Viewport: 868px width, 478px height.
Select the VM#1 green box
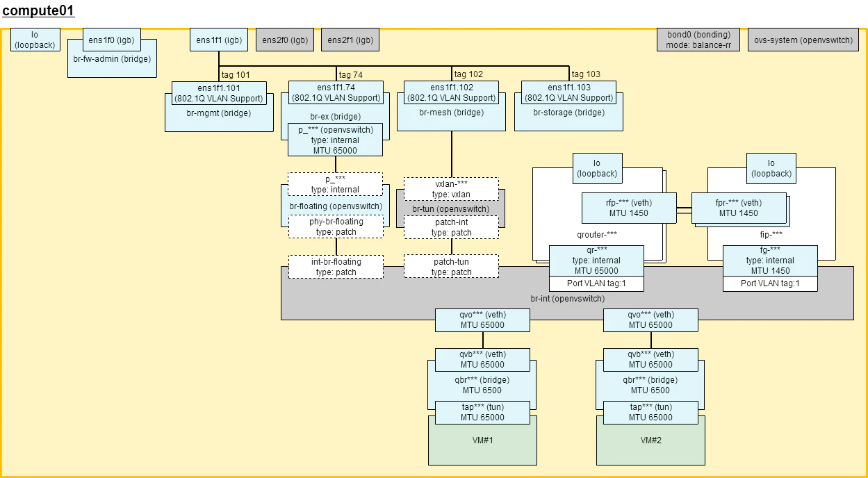pos(482,440)
